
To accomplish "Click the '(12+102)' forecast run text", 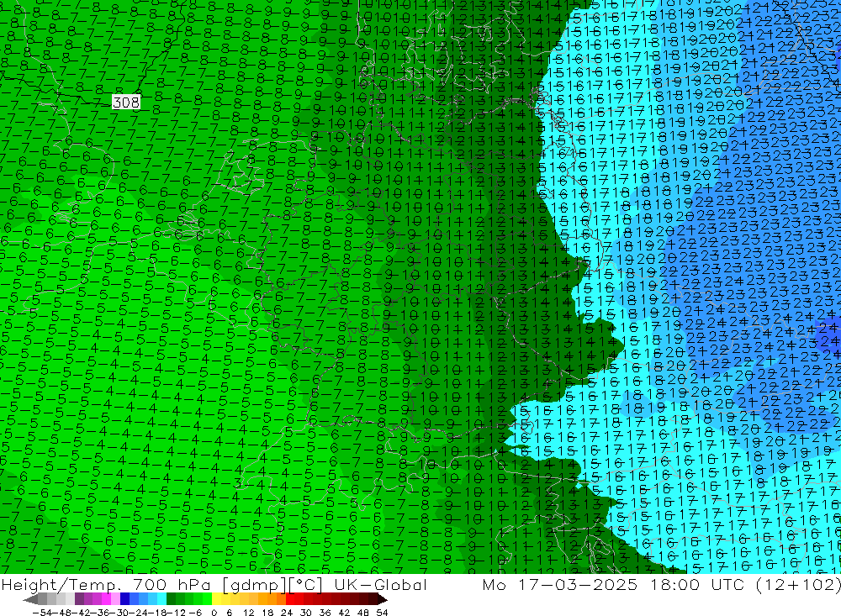I will pos(797,584).
